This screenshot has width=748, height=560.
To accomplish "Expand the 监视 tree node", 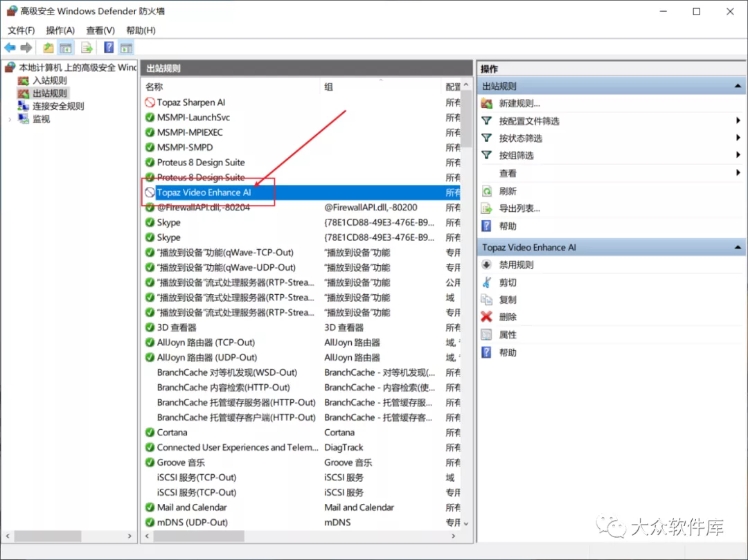I will pos(10,119).
